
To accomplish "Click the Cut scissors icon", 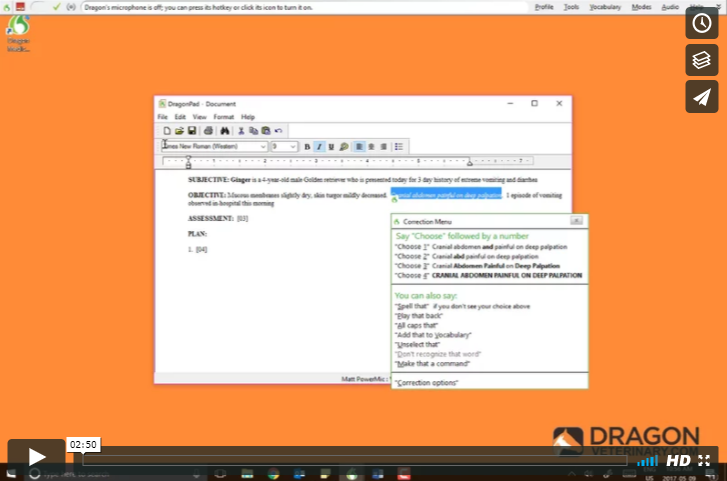I will 241,131.
